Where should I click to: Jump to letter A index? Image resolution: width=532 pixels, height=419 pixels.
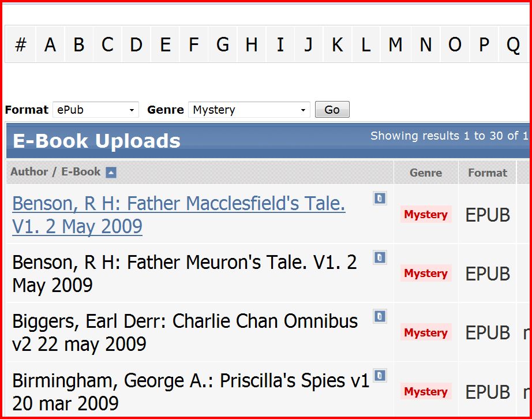click(50, 44)
